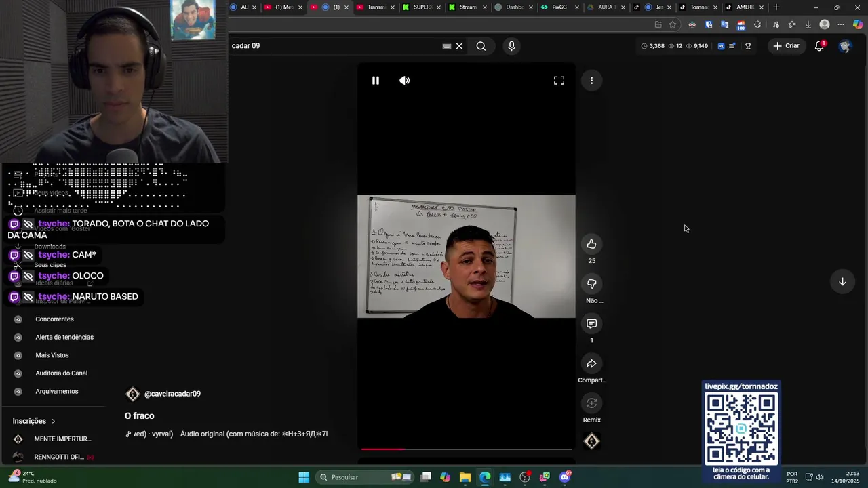Click the 9,149 views stat

697,46
